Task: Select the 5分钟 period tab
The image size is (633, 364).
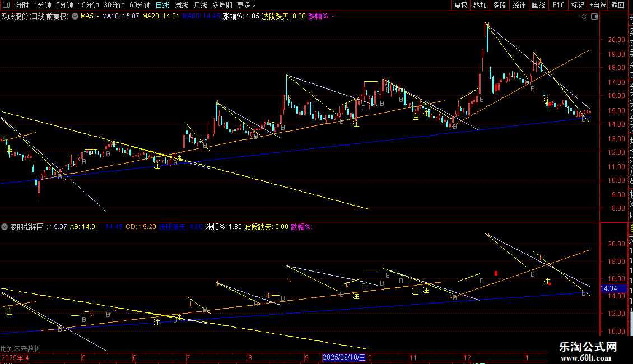Action: (x=64, y=5)
